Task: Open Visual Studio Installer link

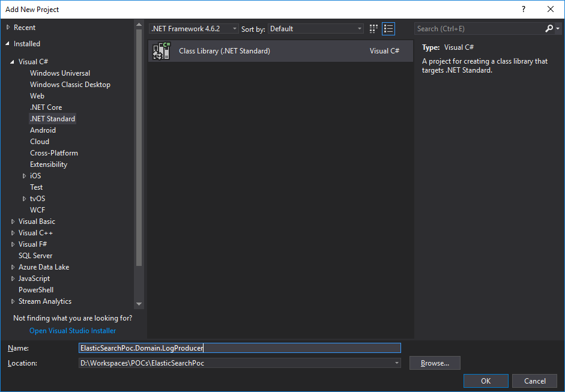Action: (73, 330)
